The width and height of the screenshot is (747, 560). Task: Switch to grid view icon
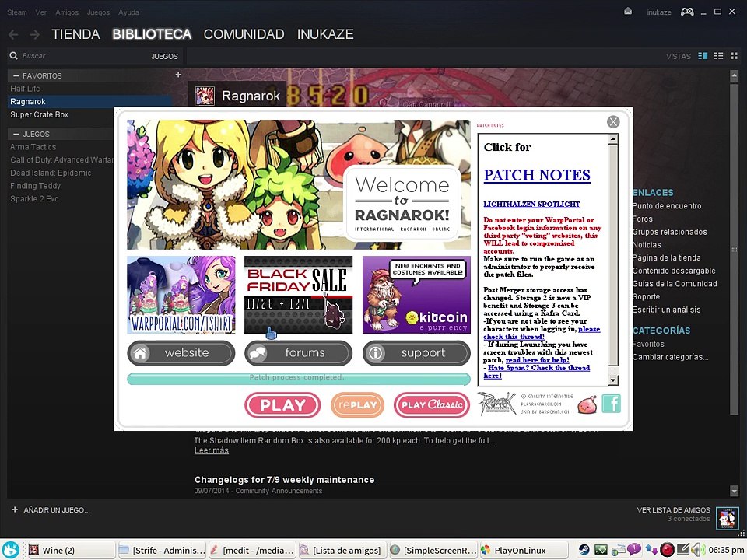(734, 56)
